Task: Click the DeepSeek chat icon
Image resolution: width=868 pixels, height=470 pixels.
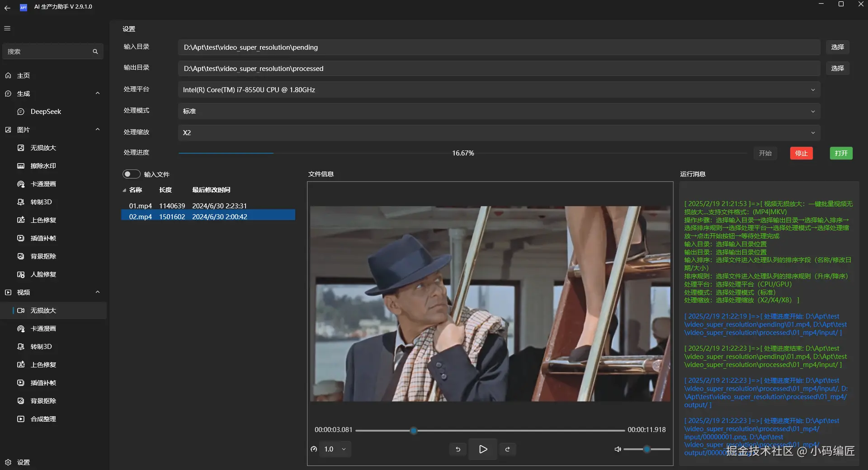Action: coord(21,112)
